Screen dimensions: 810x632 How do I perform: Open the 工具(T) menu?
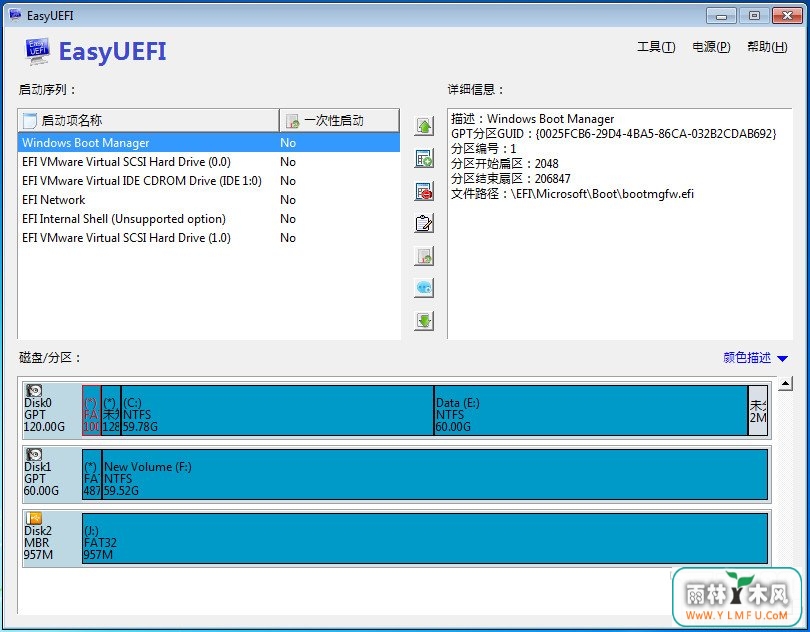point(656,47)
